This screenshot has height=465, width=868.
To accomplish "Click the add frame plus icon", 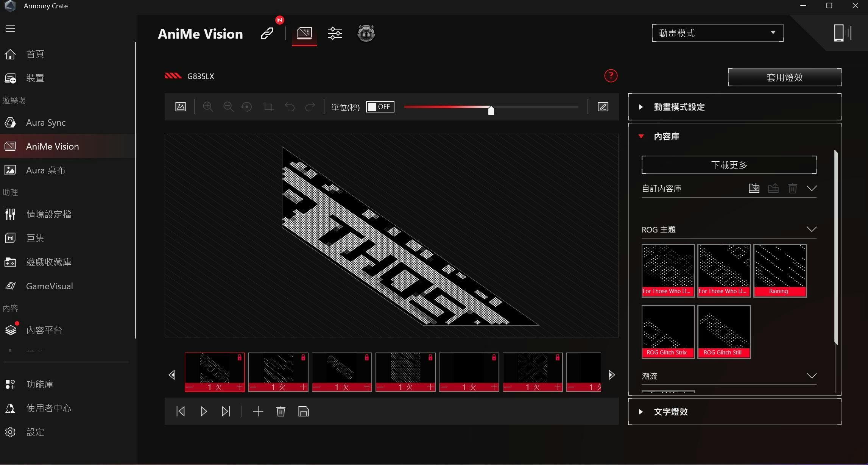I will (x=258, y=411).
